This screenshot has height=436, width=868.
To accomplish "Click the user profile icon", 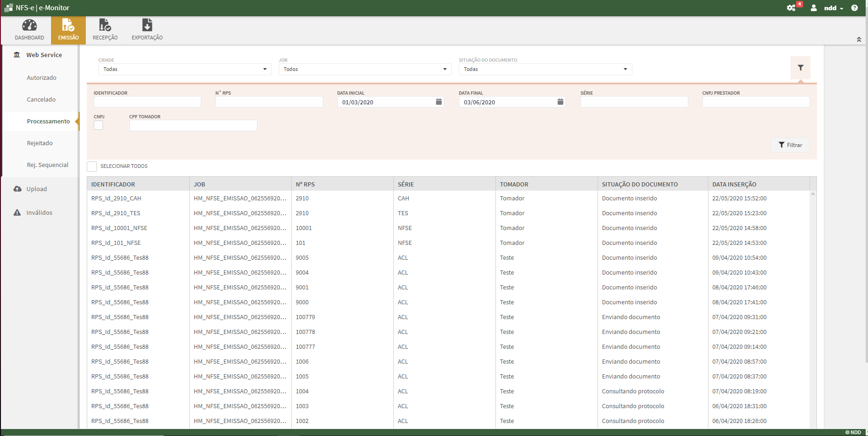I will 813,7.
